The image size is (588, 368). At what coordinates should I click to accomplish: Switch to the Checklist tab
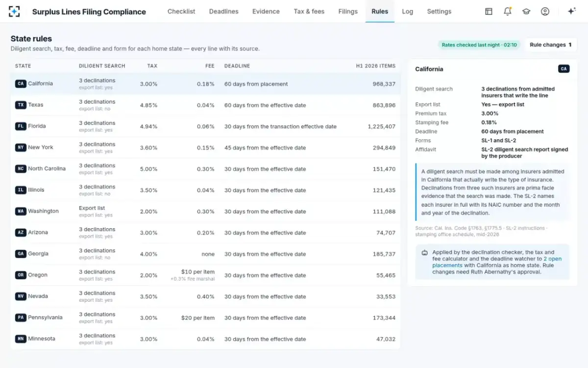[x=181, y=11]
